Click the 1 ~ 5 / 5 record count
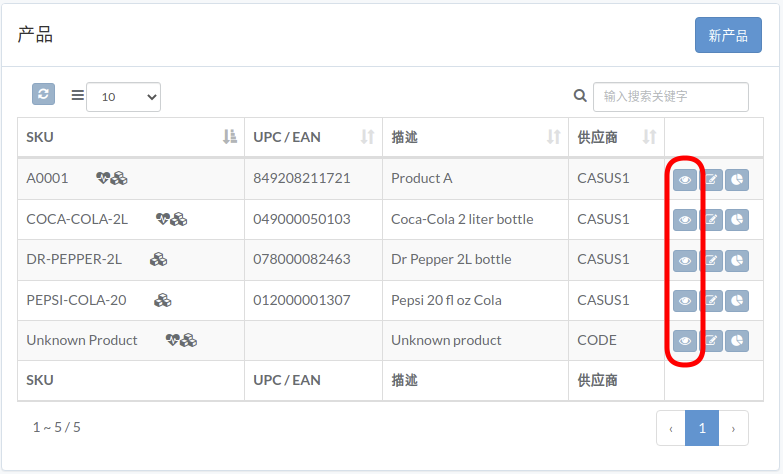 [x=56, y=427]
